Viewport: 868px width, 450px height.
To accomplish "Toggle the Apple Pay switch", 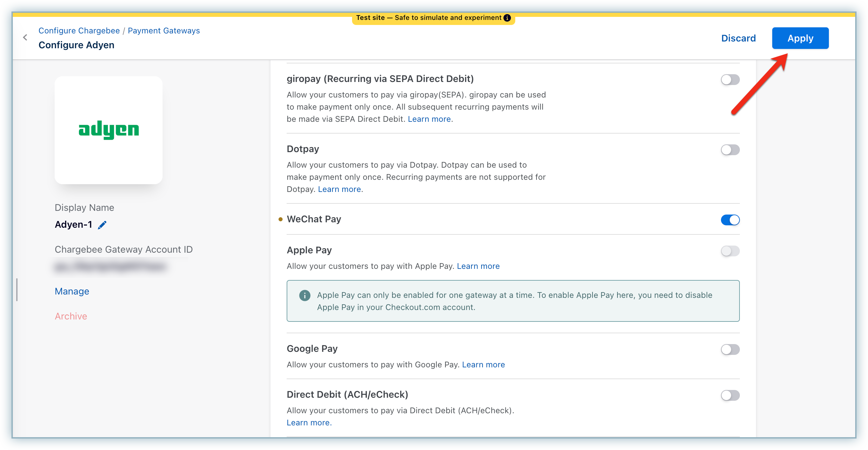I will [x=730, y=251].
